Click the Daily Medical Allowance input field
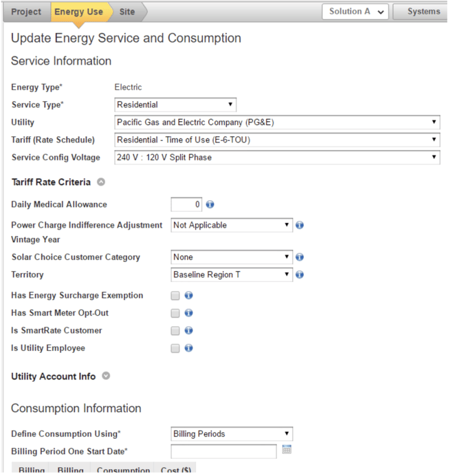Viewport: 473px width, 476px height. click(186, 204)
